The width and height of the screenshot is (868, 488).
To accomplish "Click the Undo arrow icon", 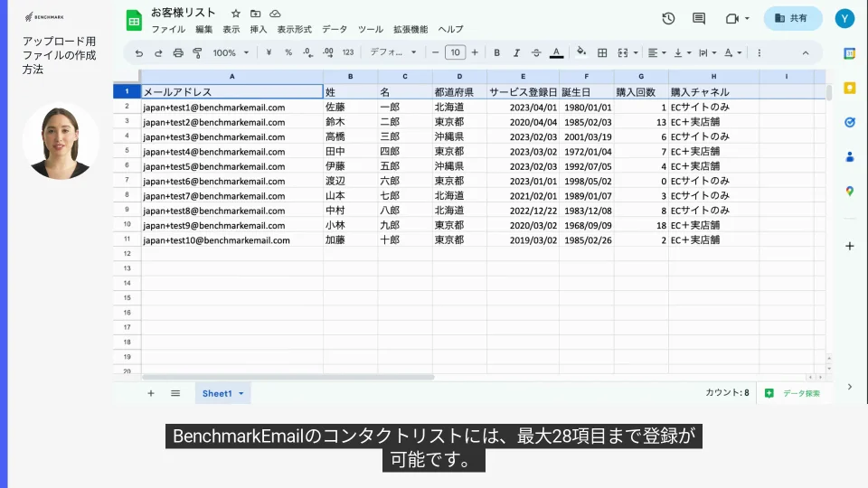I will pyautogui.click(x=138, y=53).
